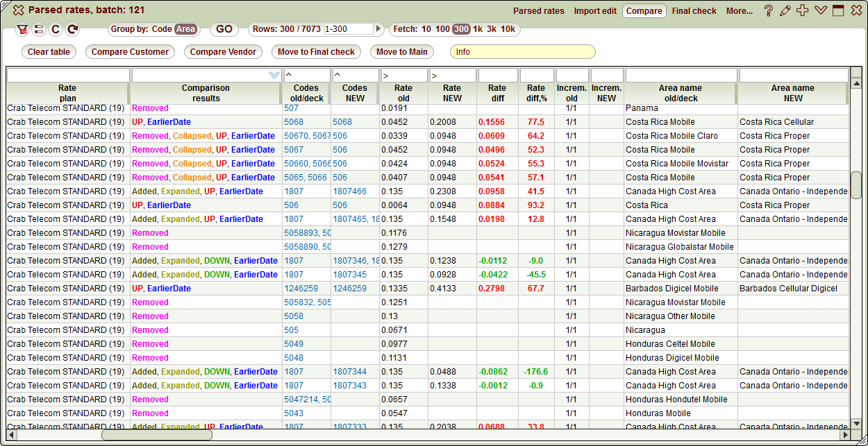
Task: Click the arrow after the rows range to page forward
Action: coord(377,29)
